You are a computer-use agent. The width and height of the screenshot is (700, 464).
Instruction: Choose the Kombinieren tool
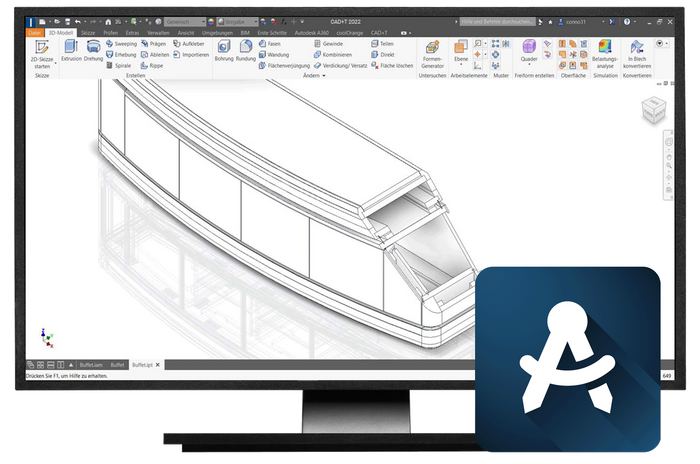(333, 54)
